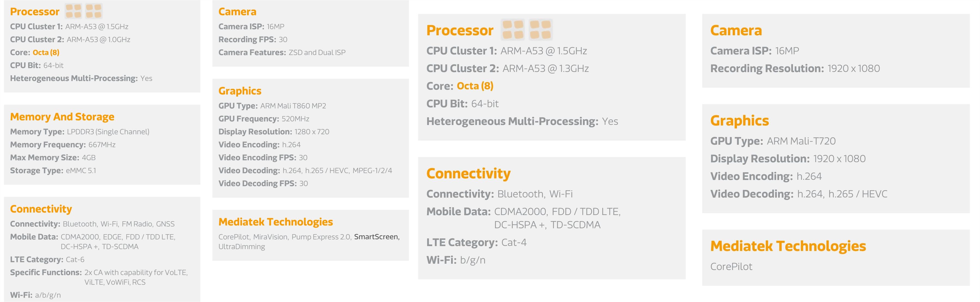Click the first quad-core icon beside the smaller Processor heading
This screenshot has height=302, width=980.
(x=74, y=11)
